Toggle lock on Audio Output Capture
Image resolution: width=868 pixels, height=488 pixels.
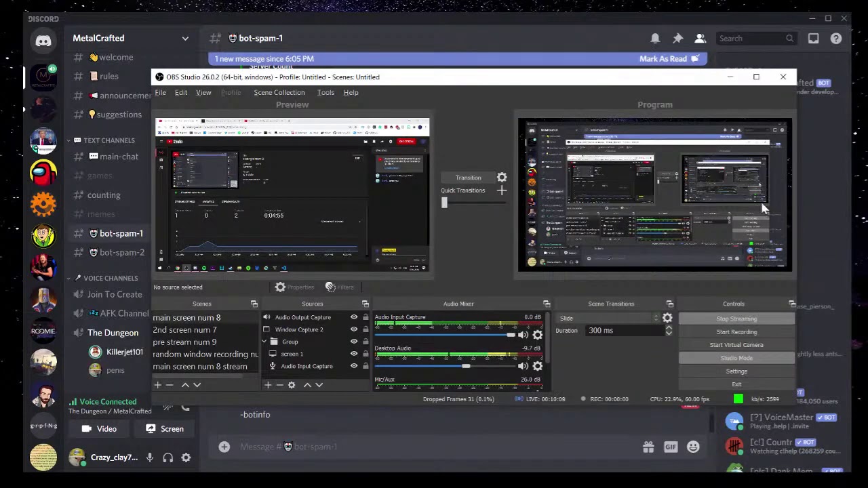(x=366, y=317)
